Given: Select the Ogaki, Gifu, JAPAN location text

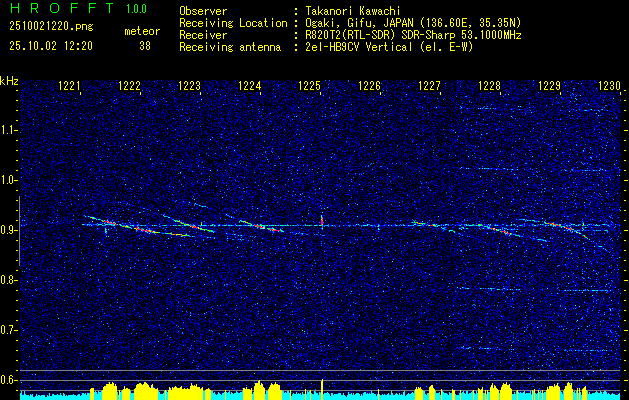Looking at the screenshot, I should 413,23.
